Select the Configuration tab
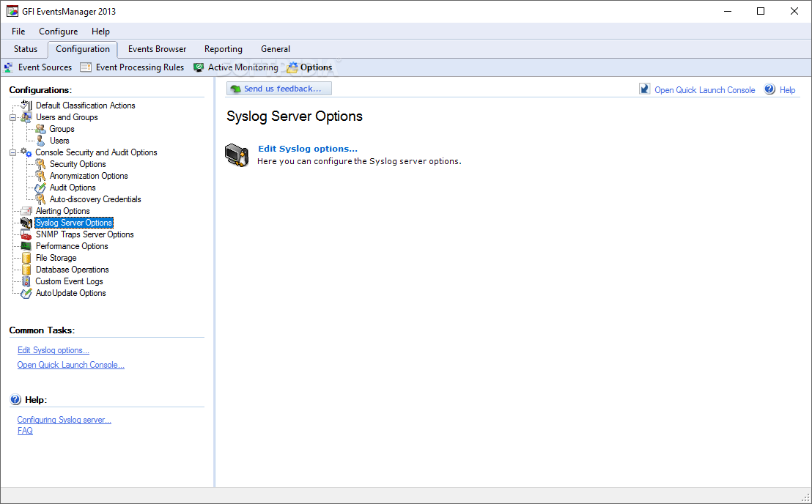Image resolution: width=812 pixels, height=504 pixels. coord(83,49)
